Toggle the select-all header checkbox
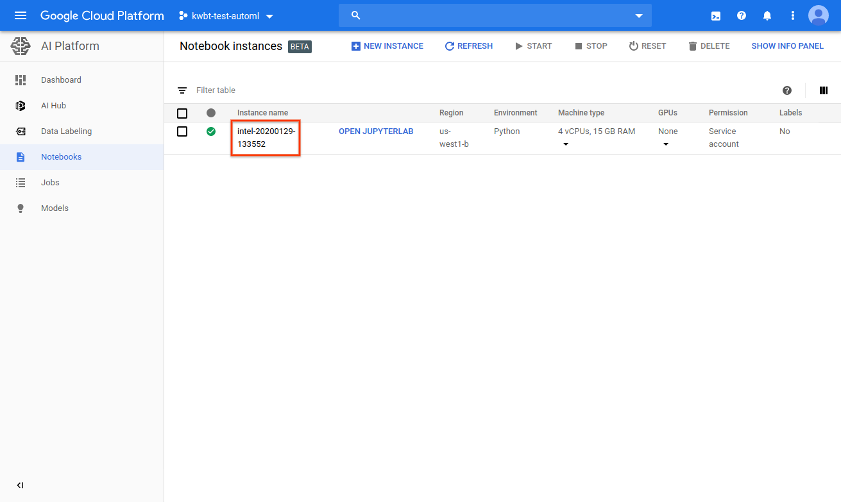The width and height of the screenshot is (841, 504). (x=182, y=113)
